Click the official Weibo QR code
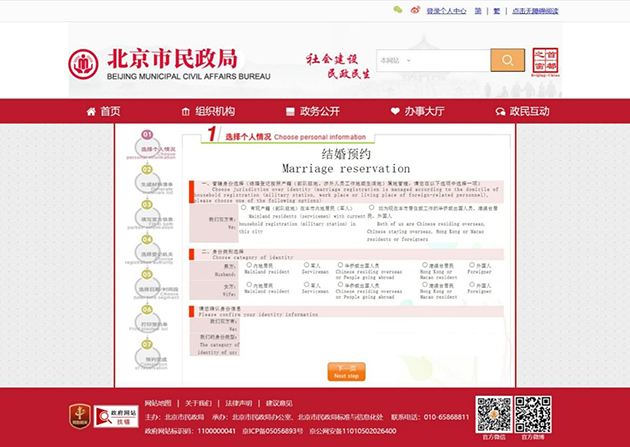This screenshot has width=630, height=447. tap(533, 413)
